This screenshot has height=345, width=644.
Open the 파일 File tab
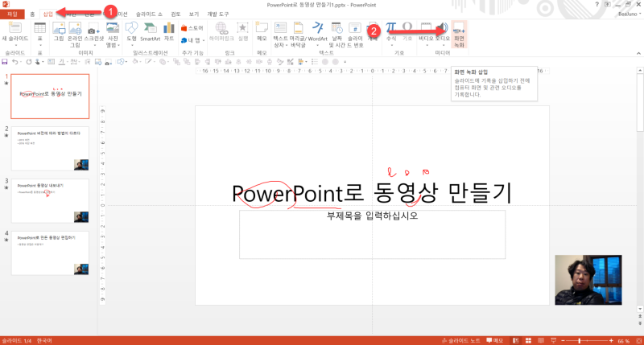tap(12, 14)
